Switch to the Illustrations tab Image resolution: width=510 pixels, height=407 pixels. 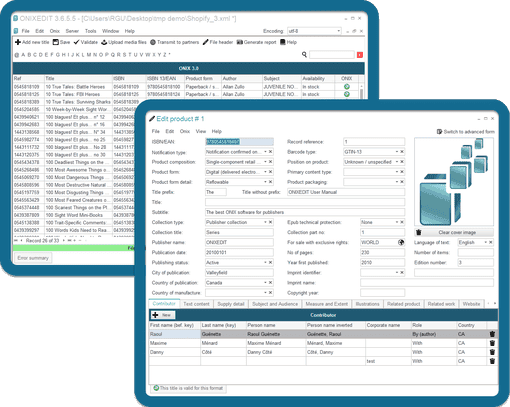coord(367,304)
